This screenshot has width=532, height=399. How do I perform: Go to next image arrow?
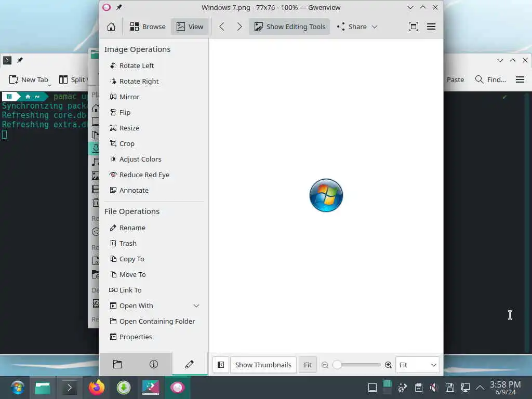pos(239,26)
